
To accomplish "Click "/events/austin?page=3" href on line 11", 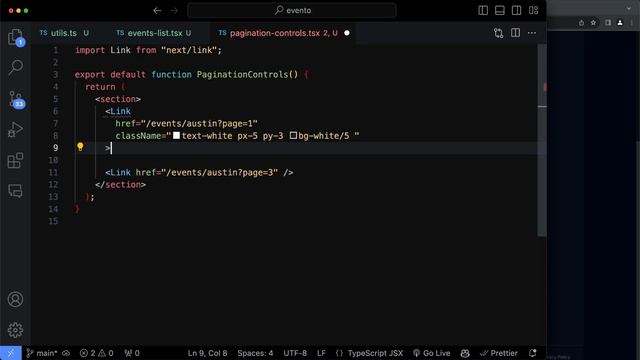I will pyautogui.click(x=220, y=172).
